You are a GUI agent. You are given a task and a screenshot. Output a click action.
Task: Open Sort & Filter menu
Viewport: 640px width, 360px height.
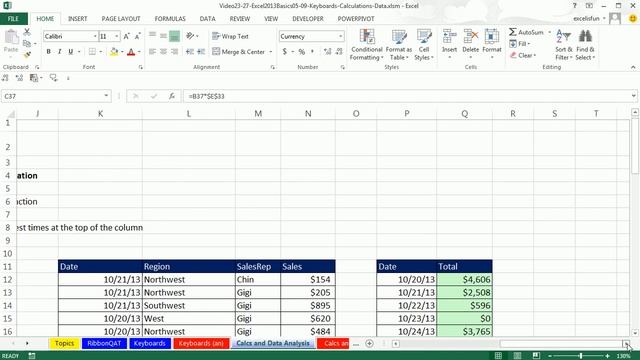[564, 45]
